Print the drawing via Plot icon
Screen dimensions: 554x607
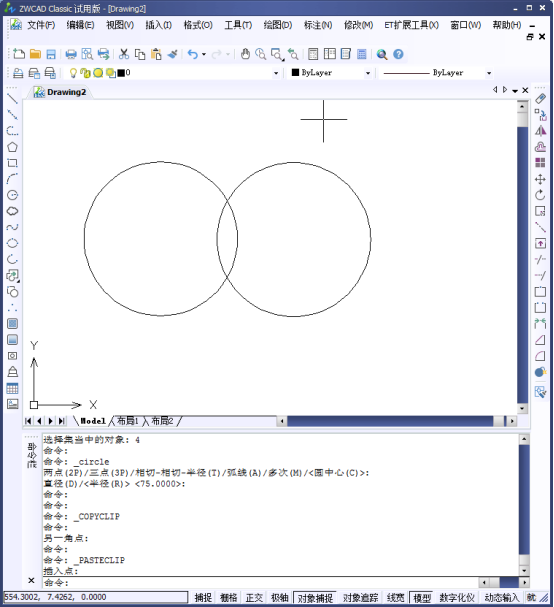pos(71,54)
